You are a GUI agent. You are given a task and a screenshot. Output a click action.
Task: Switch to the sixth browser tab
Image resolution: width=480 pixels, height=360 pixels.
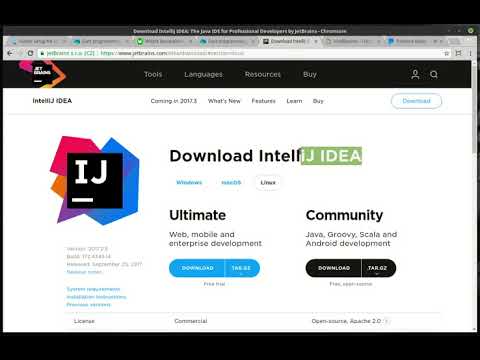[x=353, y=42]
